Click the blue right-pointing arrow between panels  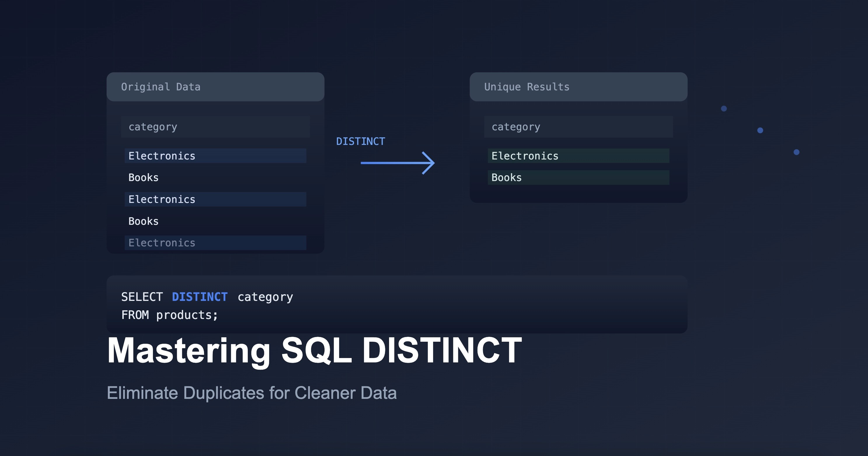pos(398,163)
